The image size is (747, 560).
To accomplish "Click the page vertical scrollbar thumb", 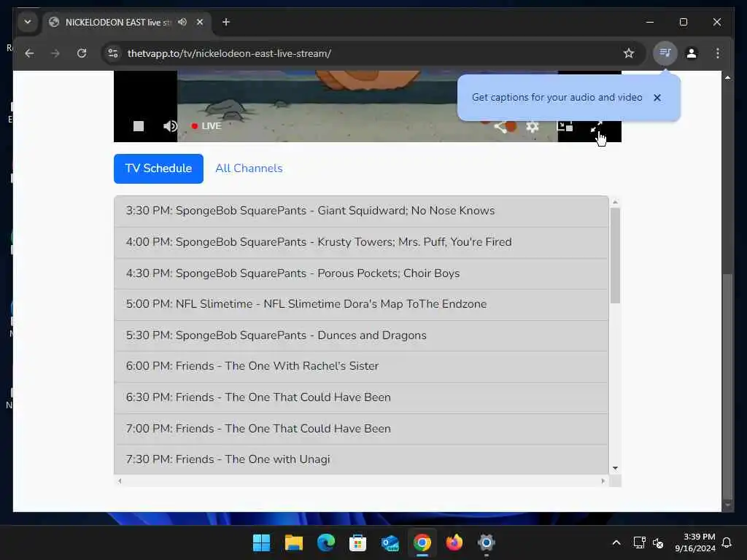I will [x=727, y=386].
